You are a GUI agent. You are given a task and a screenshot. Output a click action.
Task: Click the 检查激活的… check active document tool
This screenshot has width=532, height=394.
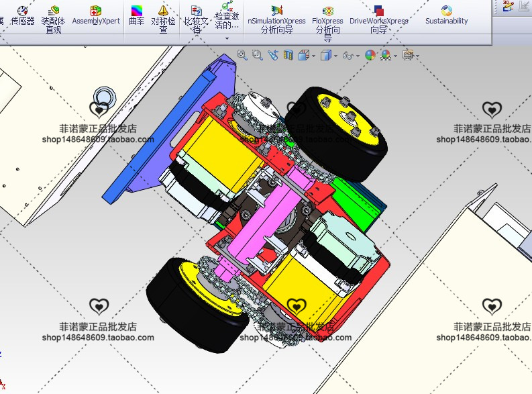pyautogui.click(x=227, y=15)
